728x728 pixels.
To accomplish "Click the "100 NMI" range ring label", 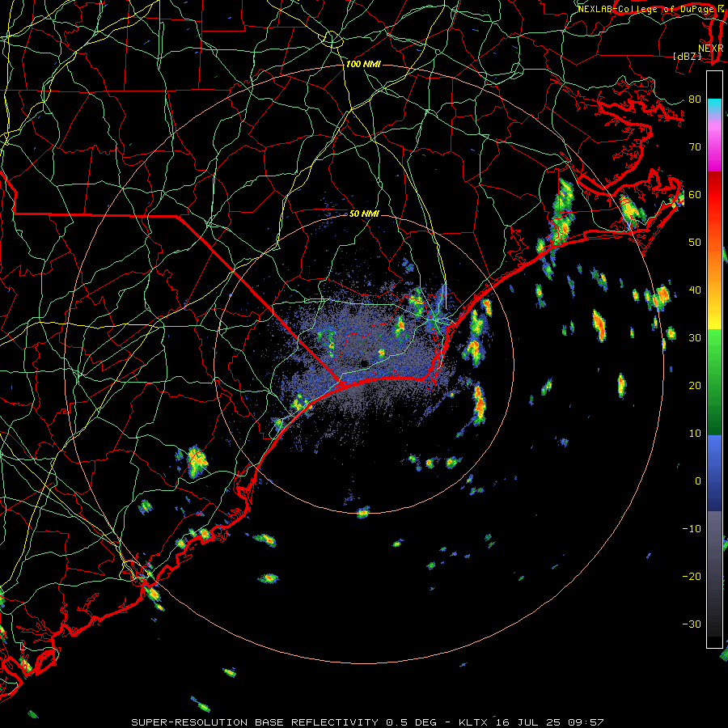I will pos(363,64).
